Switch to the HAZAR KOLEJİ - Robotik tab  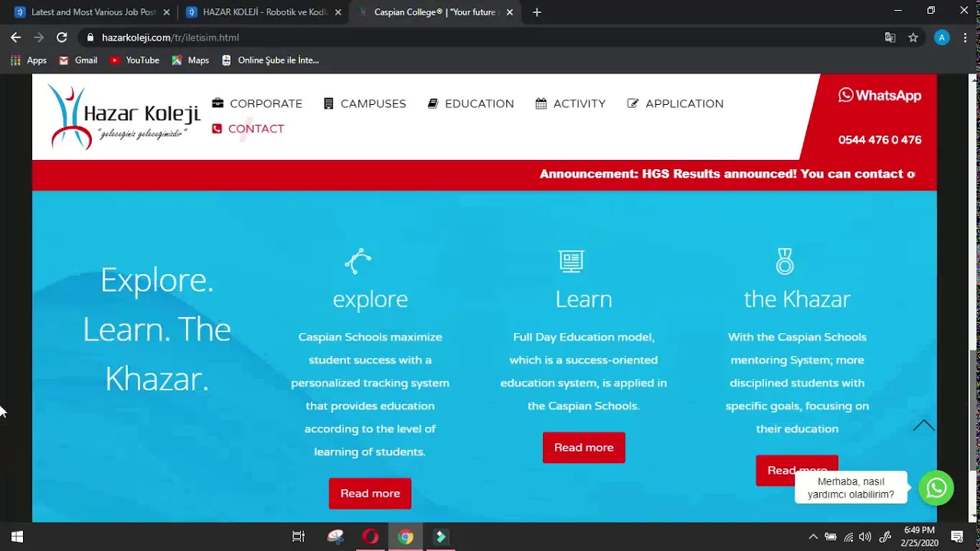[264, 12]
